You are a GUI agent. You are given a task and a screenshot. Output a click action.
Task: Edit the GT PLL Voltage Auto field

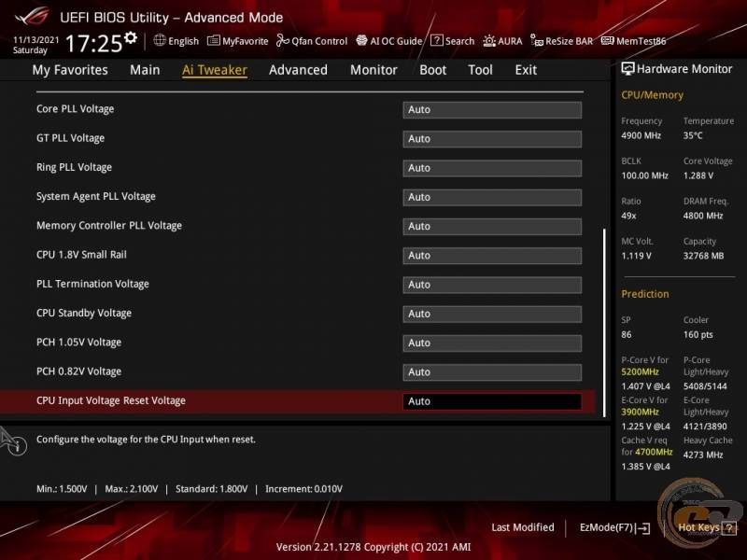(492, 138)
